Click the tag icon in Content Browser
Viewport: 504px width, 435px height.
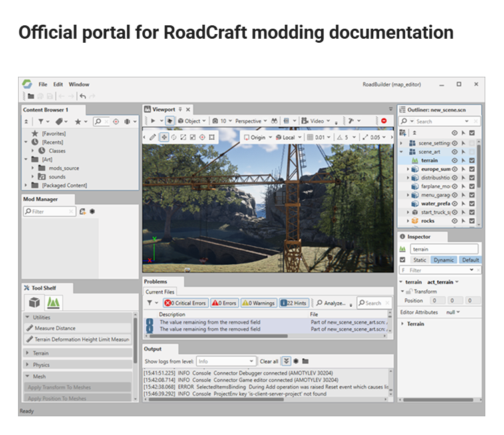point(59,121)
